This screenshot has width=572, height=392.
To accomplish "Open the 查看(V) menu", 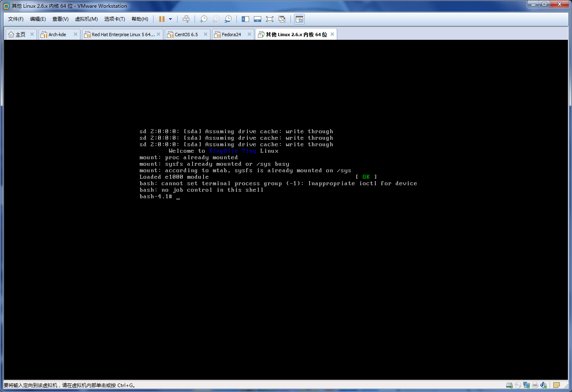I will click(x=61, y=19).
